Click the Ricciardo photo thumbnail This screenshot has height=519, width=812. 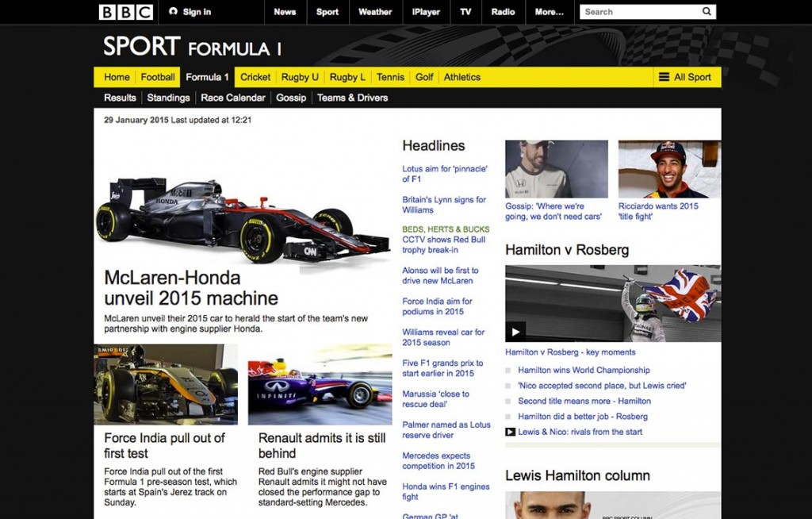coord(669,169)
